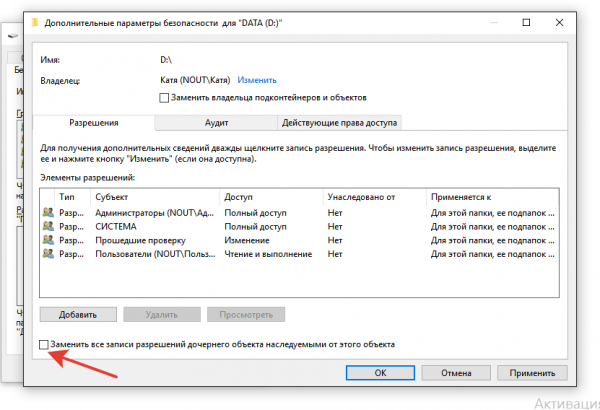Image resolution: width=600 pixels, height=410 pixels.
Task: Click the user group icon for СИСТЕМА
Action: click(x=48, y=226)
